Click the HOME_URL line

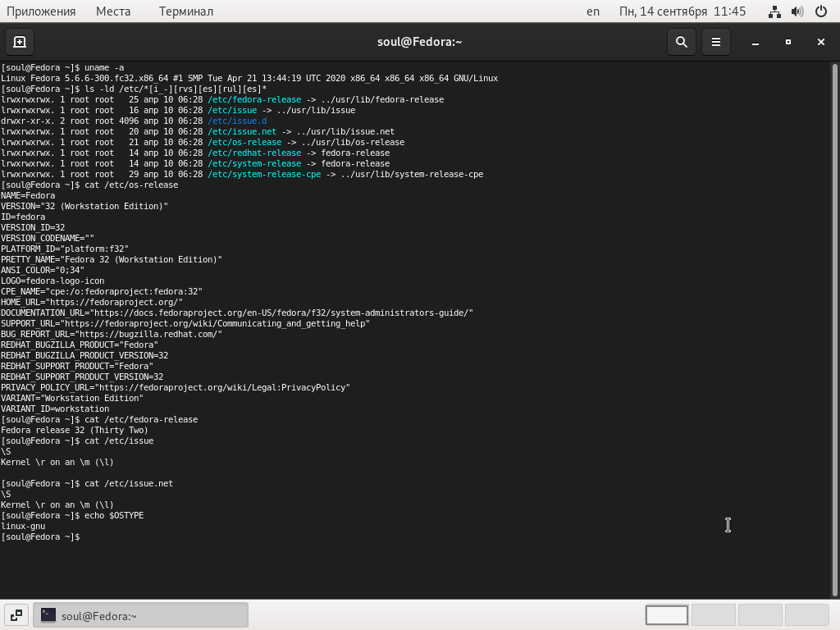pyautogui.click(x=92, y=302)
